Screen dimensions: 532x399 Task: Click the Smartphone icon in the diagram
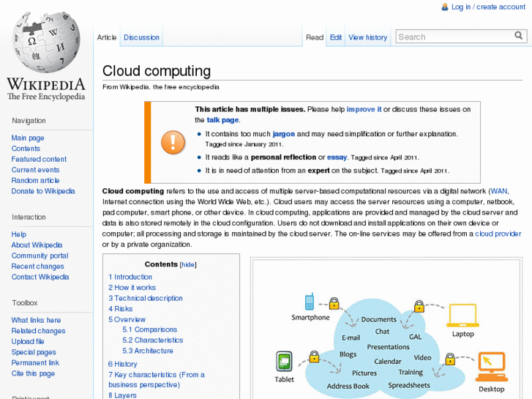pos(309,302)
